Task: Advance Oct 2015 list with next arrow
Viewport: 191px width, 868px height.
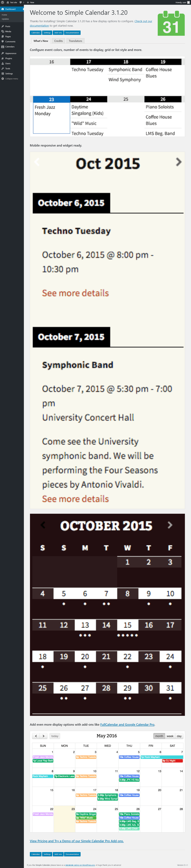Action: click(x=179, y=162)
